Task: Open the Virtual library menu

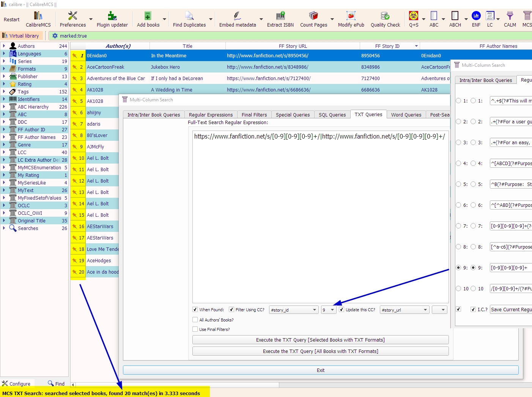Action: coord(21,36)
